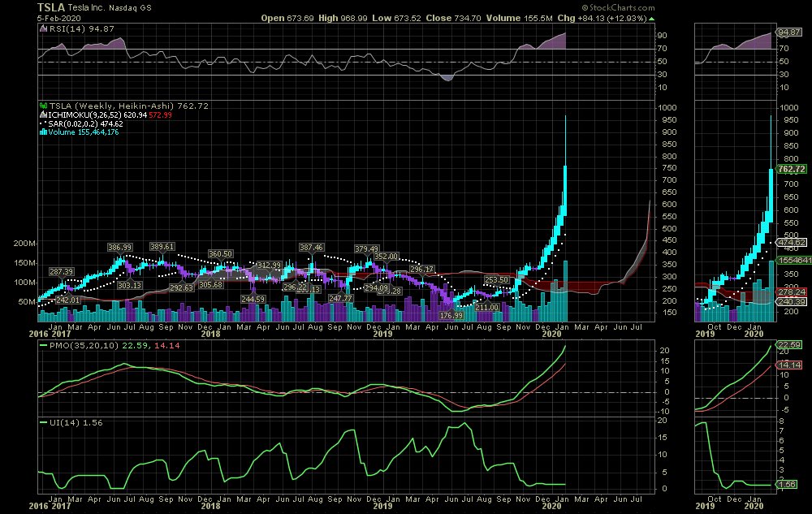Click the TSLA ticker symbol in header

[x=50, y=7]
